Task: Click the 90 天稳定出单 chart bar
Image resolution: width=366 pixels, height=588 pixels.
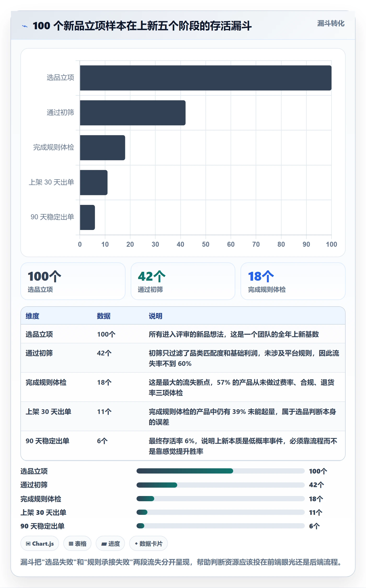Action: pos(87,217)
